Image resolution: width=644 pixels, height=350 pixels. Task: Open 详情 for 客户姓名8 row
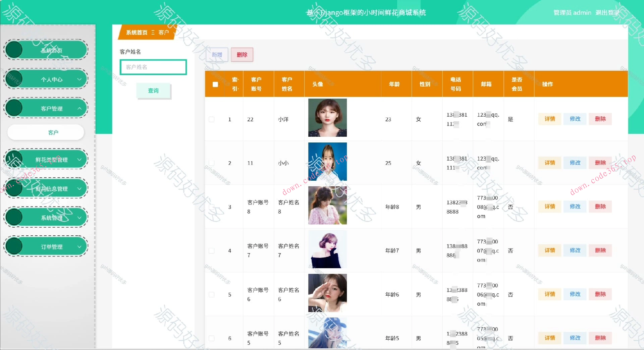[550, 207]
